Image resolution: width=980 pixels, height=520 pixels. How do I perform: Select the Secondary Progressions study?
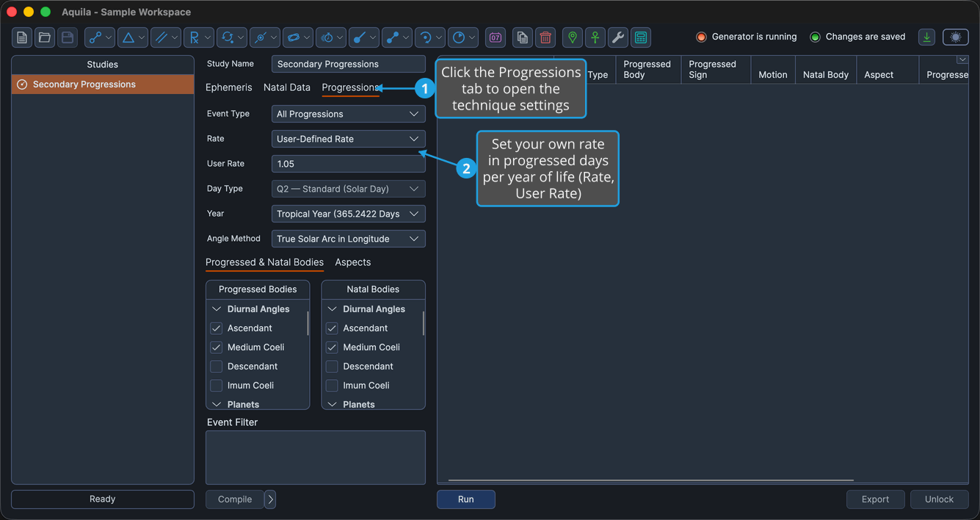[103, 84]
